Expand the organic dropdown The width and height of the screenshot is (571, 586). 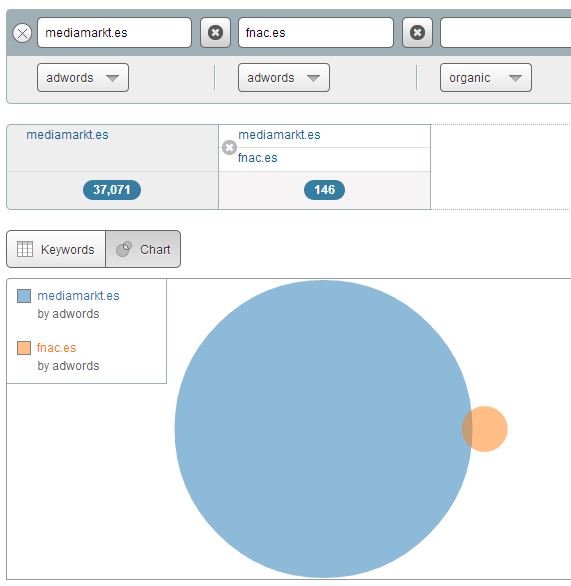[x=486, y=78]
